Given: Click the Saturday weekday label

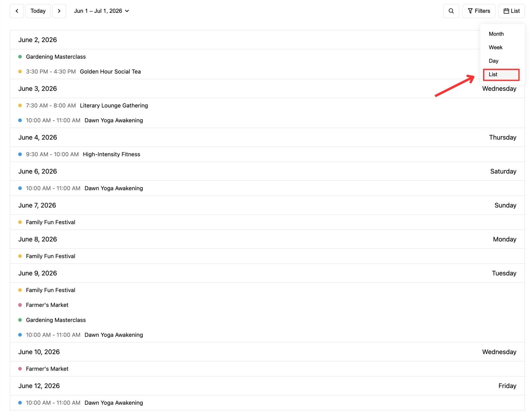Looking at the screenshot, I should (503, 172).
